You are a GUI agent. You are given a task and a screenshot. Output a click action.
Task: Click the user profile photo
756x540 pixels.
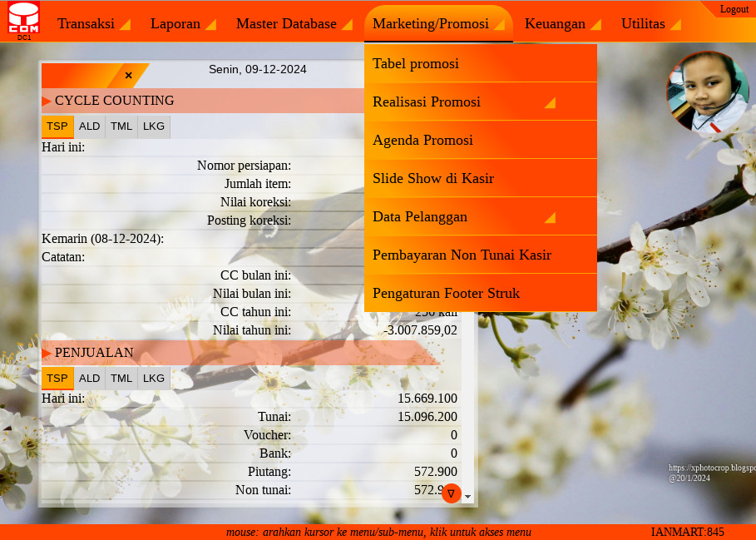coord(707,92)
